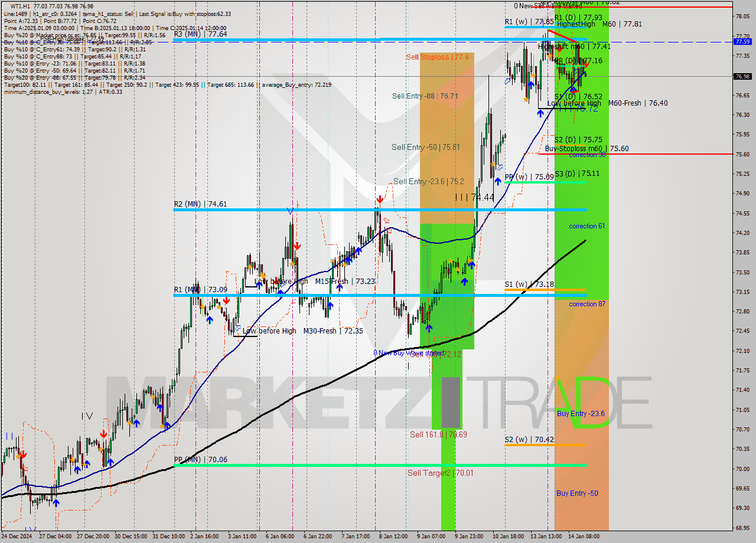Screen dimensions: 756x543
Task: Select the 'S2 (w) | 70.42' support label
Action: click(529, 440)
